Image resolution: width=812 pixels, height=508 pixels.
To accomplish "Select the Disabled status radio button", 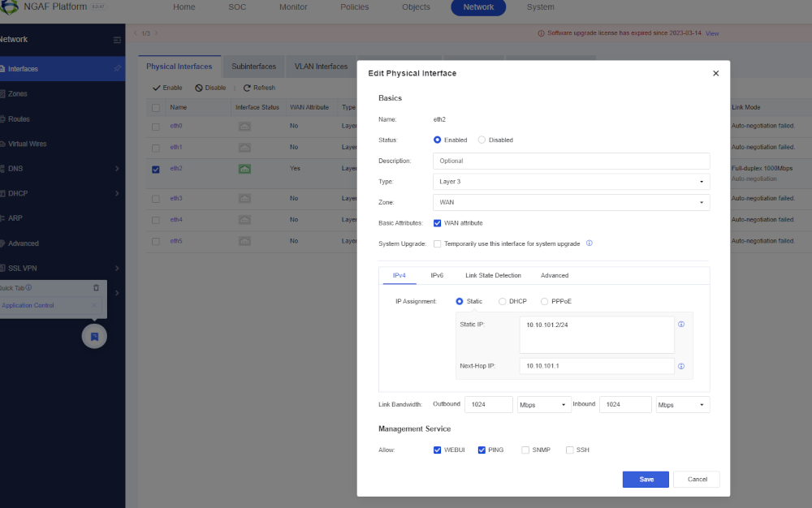I will click(482, 140).
